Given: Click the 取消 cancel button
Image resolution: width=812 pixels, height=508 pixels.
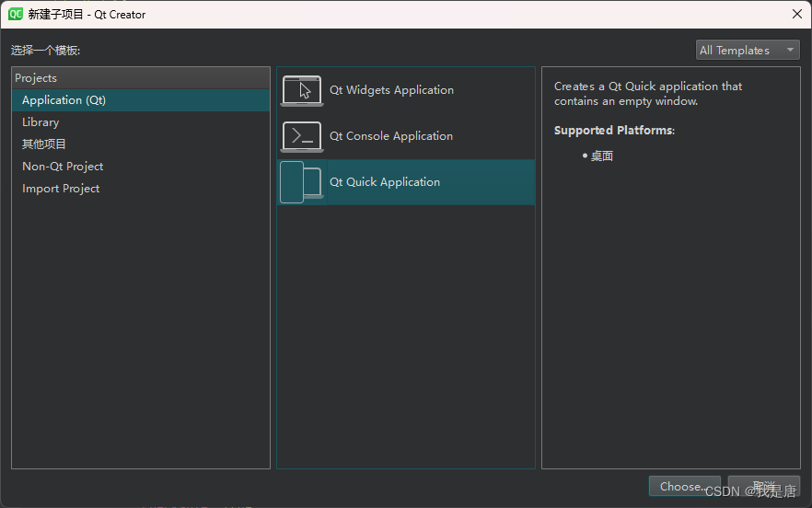Looking at the screenshot, I should coord(764,486).
